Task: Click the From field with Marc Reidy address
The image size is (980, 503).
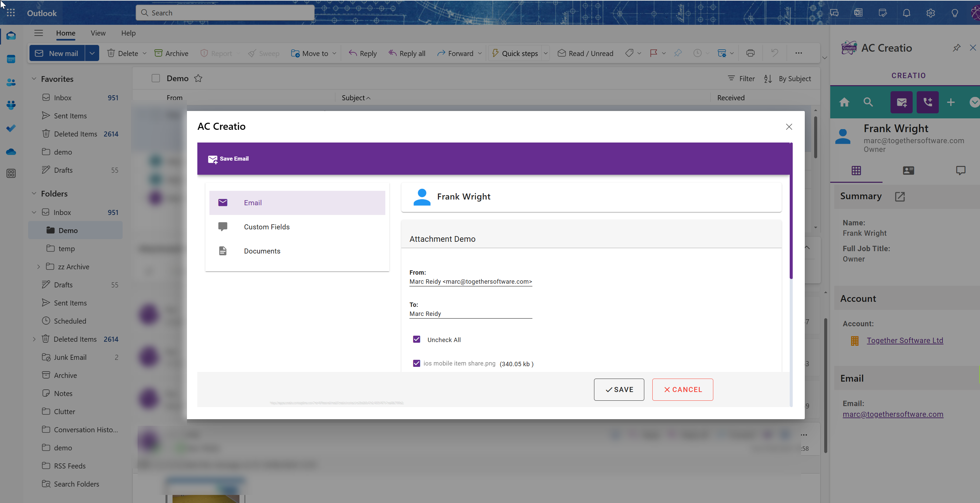Action: pos(471,281)
